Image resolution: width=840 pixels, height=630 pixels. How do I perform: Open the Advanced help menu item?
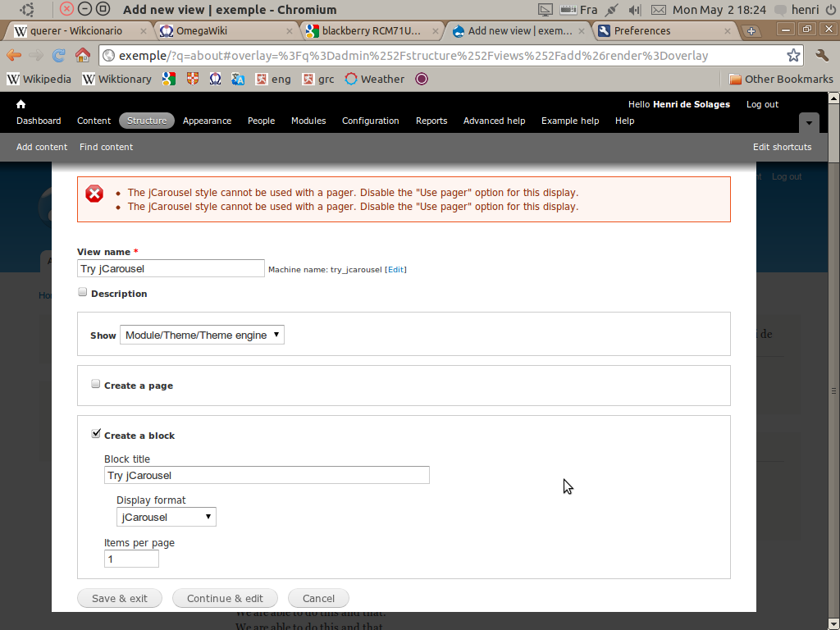point(494,121)
